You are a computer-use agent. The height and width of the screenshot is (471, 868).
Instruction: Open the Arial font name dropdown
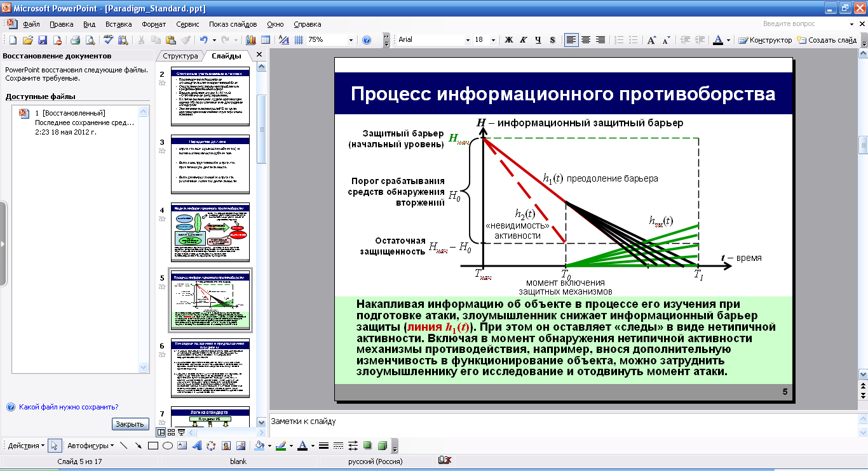coord(468,40)
